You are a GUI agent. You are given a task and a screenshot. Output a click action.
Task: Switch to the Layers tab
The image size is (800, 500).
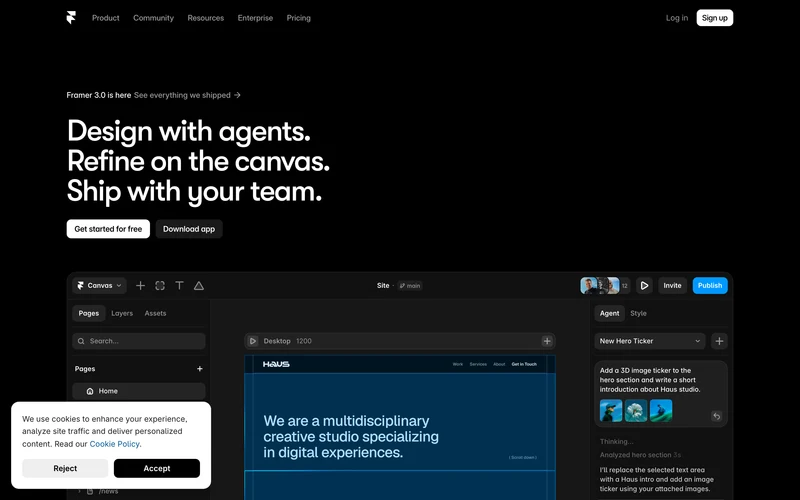click(x=122, y=313)
